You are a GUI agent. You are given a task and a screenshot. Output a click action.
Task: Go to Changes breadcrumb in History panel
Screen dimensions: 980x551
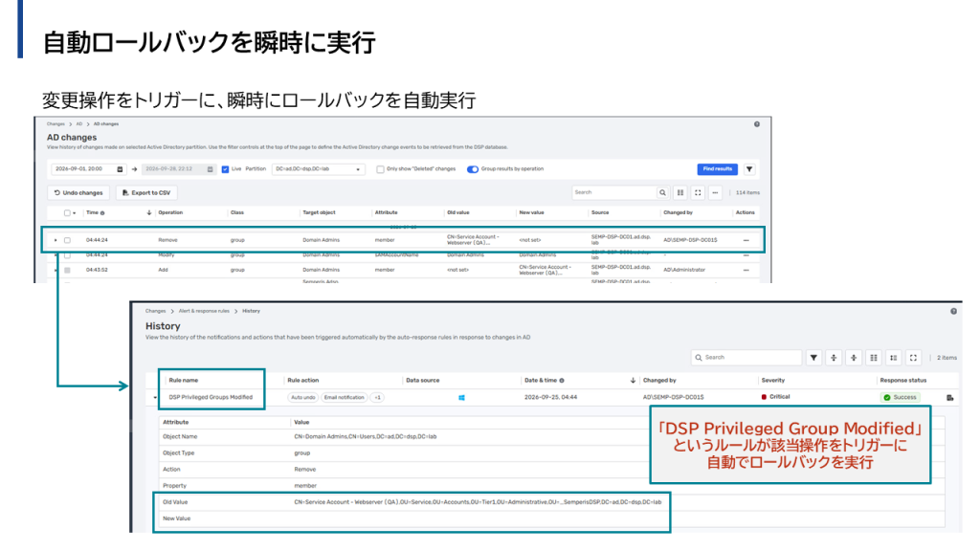tap(156, 311)
